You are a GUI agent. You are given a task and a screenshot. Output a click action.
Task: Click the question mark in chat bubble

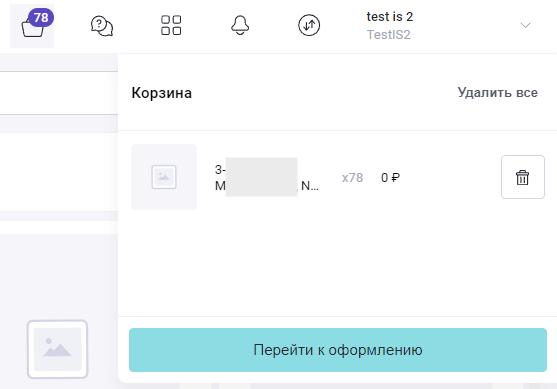[x=99, y=24]
